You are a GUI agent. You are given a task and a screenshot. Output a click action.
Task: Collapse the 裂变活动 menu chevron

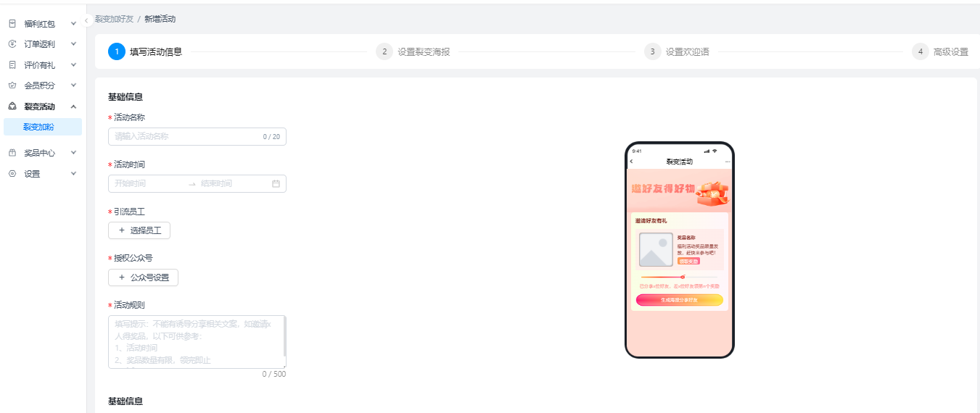[x=73, y=107]
